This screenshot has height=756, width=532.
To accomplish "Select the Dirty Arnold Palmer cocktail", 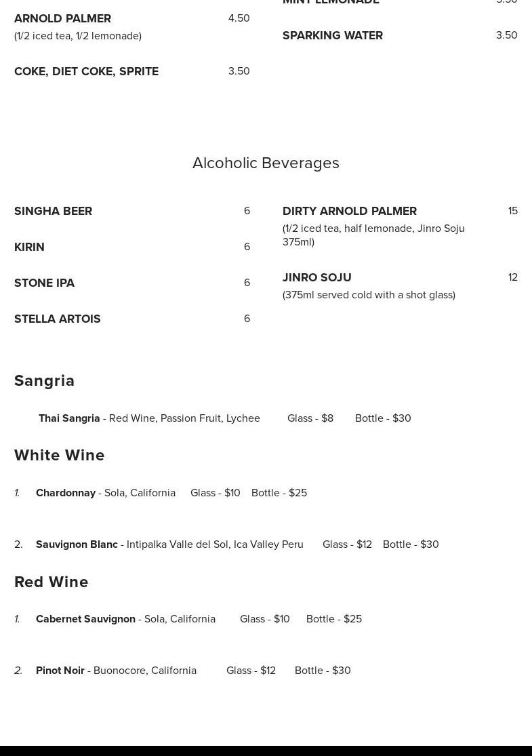I will 349,211.
